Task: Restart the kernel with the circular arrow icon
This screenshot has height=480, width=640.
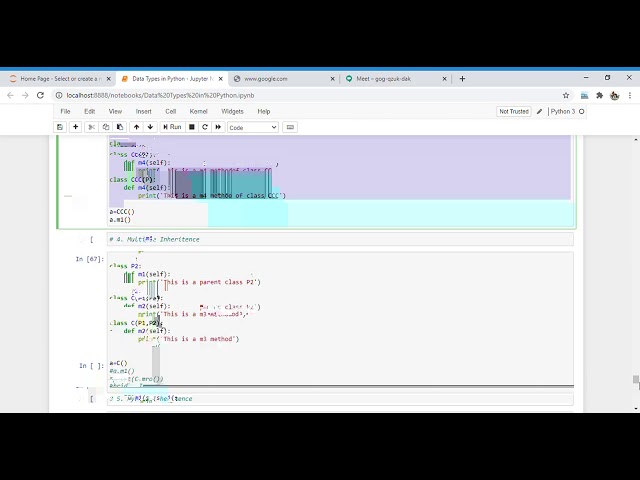Action: tap(205, 127)
